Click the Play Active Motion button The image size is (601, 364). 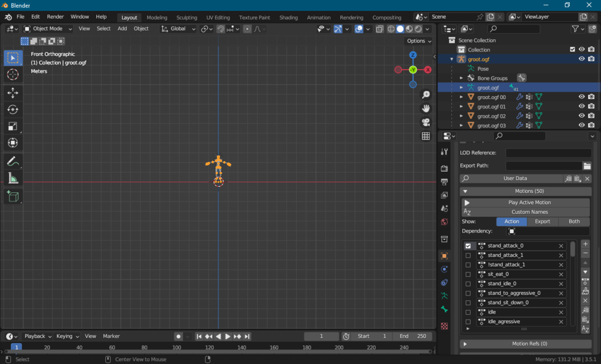pyautogui.click(x=525, y=202)
